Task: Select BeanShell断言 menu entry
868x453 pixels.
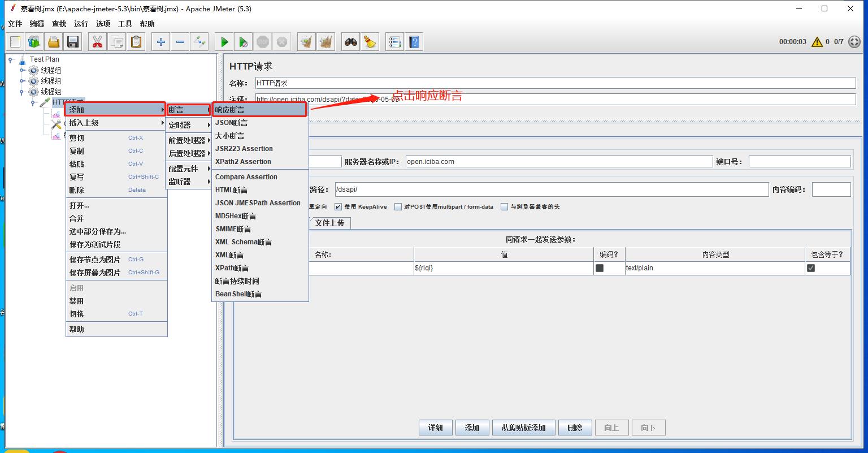Action: (x=260, y=294)
